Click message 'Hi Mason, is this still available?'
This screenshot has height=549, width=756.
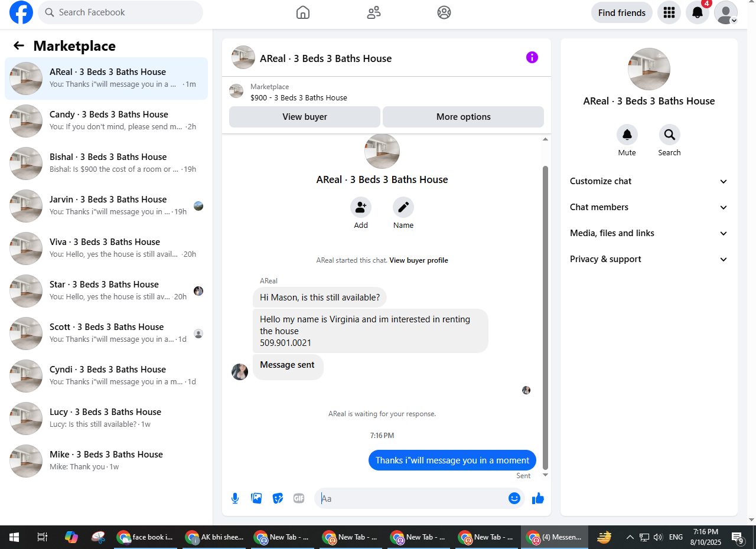(320, 298)
